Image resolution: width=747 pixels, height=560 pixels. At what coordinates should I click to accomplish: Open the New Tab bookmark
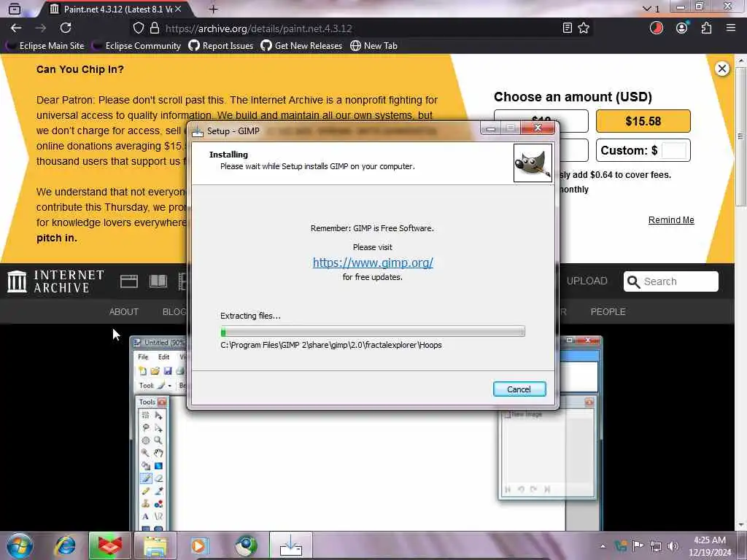(x=374, y=46)
